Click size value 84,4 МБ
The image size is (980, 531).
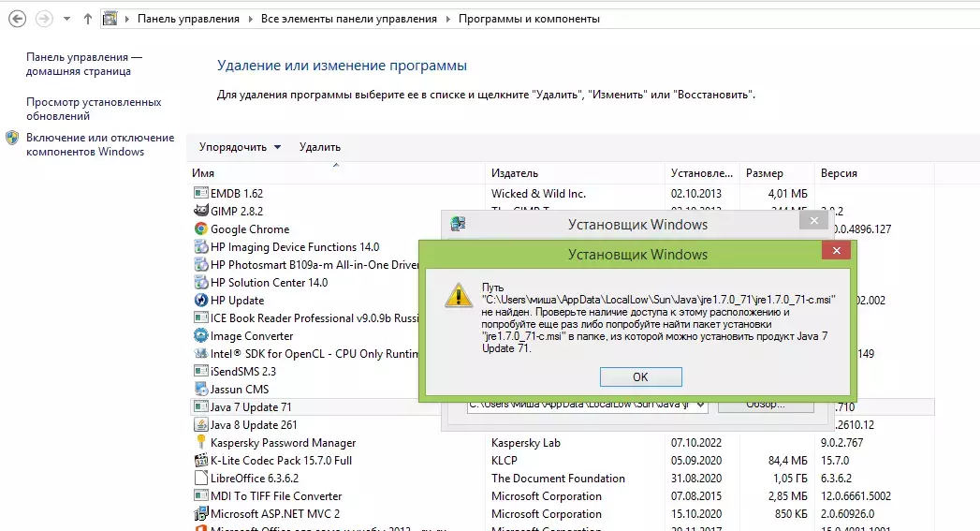click(787, 461)
